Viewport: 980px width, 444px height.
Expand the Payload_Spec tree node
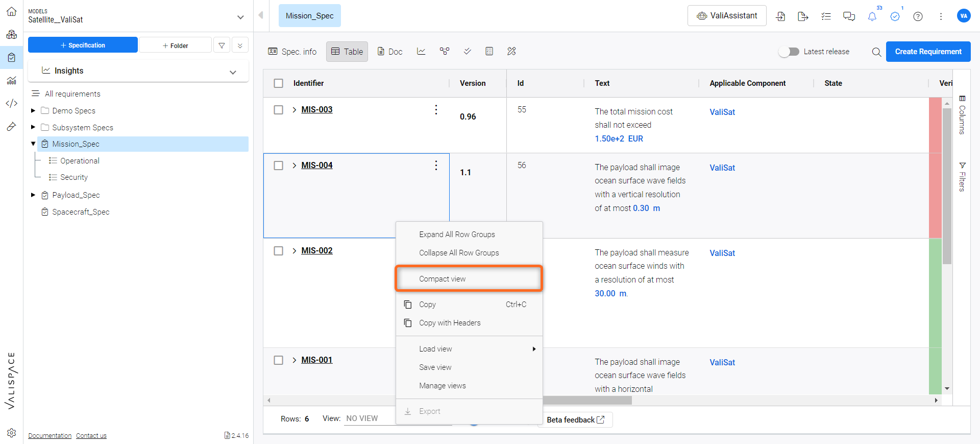click(33, 195)
